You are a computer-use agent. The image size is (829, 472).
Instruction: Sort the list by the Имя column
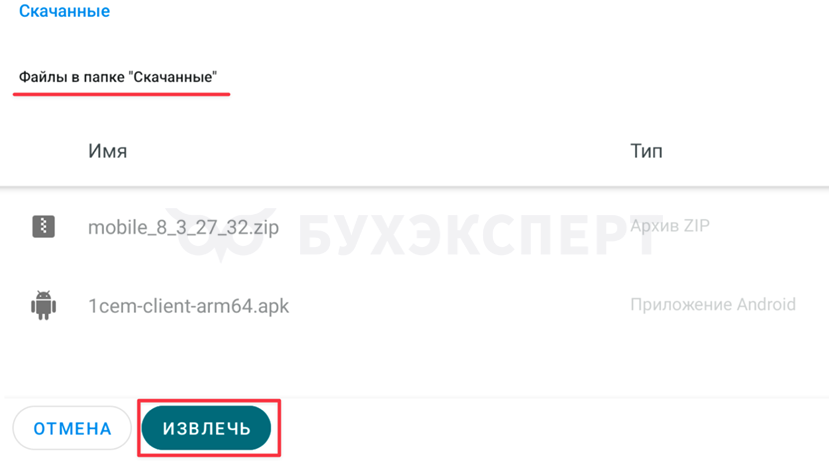pyautogui.click(x=107, y=151)
